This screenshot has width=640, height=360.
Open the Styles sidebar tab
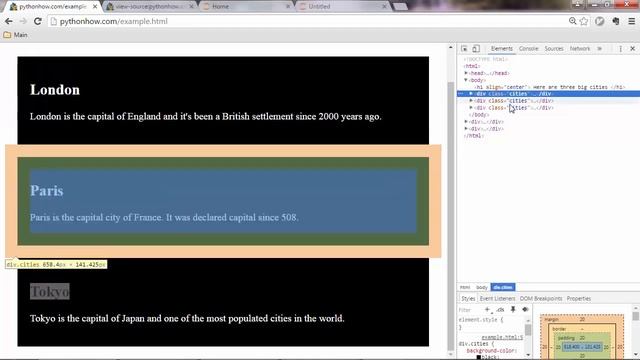[468, 299]
